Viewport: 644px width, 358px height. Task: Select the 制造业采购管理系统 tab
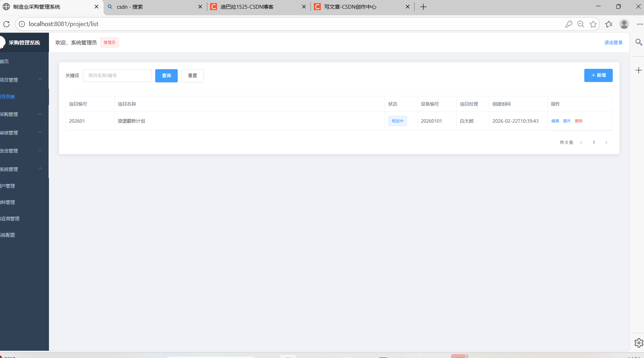coord(51,7)
